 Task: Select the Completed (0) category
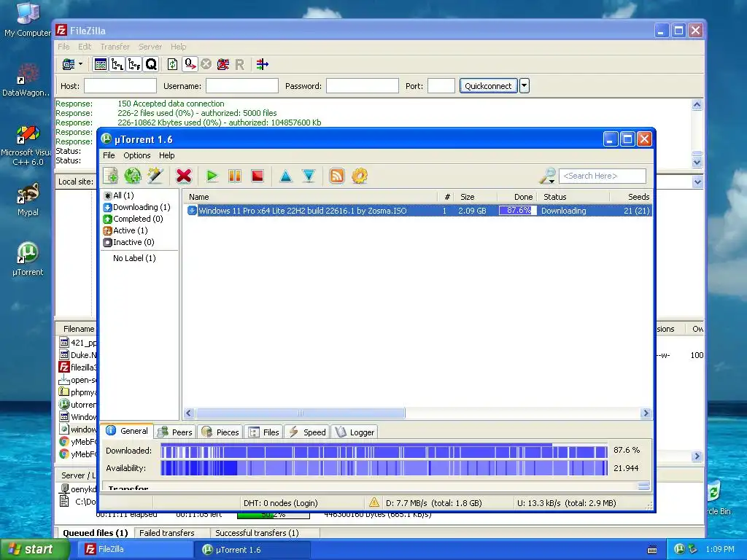pos(133,219)
